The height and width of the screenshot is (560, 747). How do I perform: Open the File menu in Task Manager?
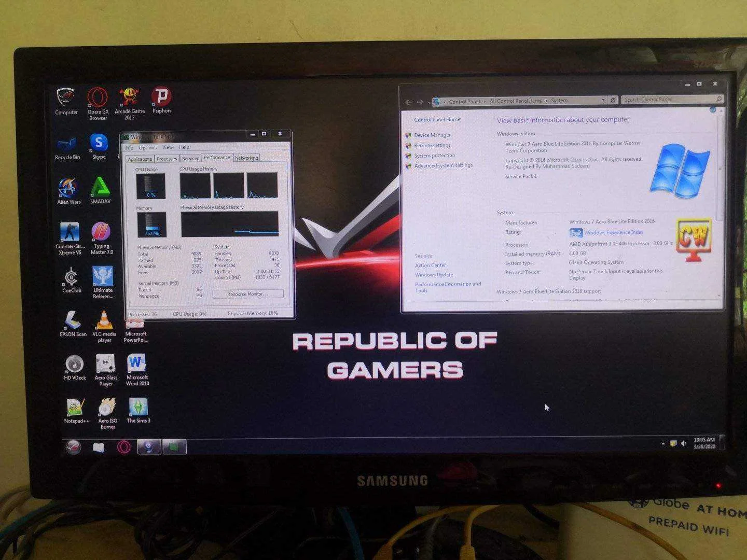pos(129,148)
